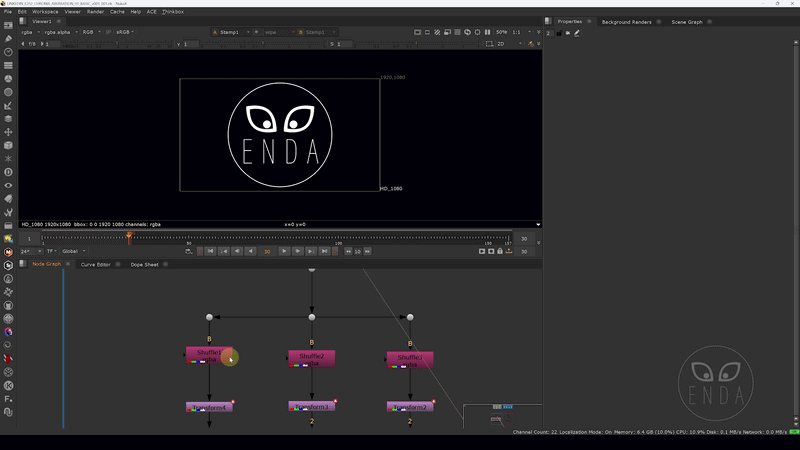The image size is (800, 450).
Task: Open the Filter nodes toolbar menu
Action: 8,92
